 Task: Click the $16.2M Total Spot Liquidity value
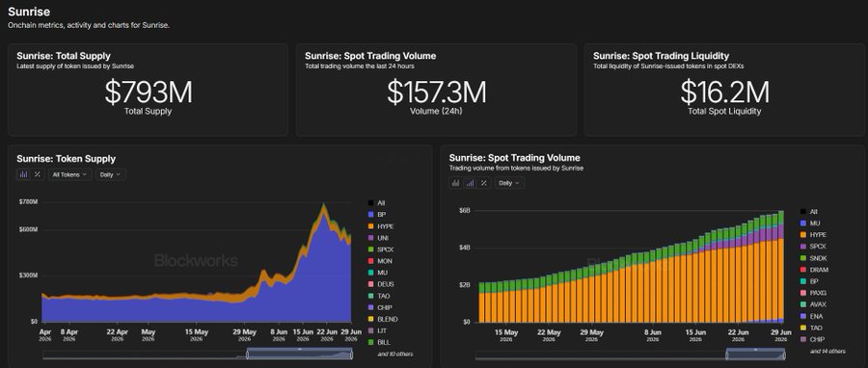pos(724,92)
